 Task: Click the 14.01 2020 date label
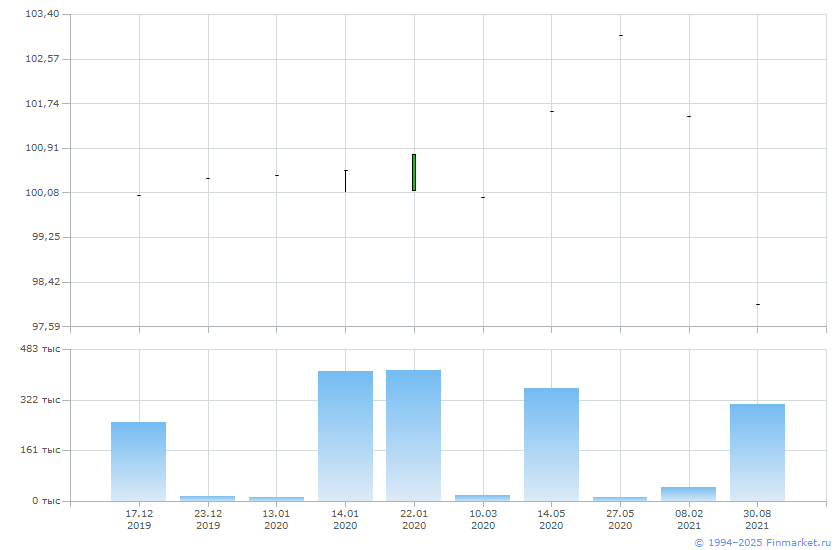(x=345, y=519)
